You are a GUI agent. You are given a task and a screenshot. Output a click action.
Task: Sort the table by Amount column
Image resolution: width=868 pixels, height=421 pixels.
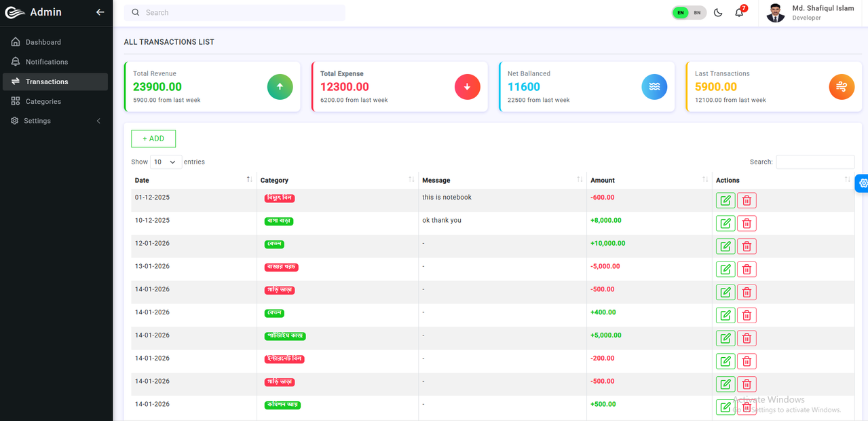click(x=649, y=180)
